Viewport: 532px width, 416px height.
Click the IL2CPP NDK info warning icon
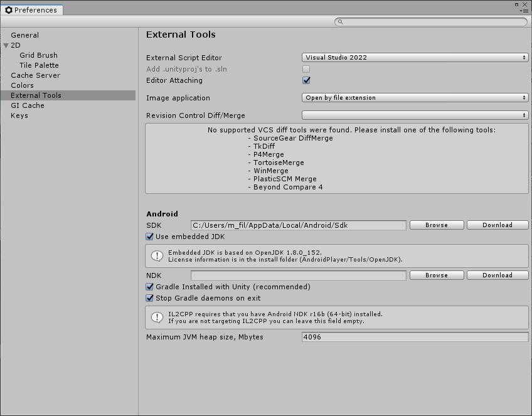(157, 317)
